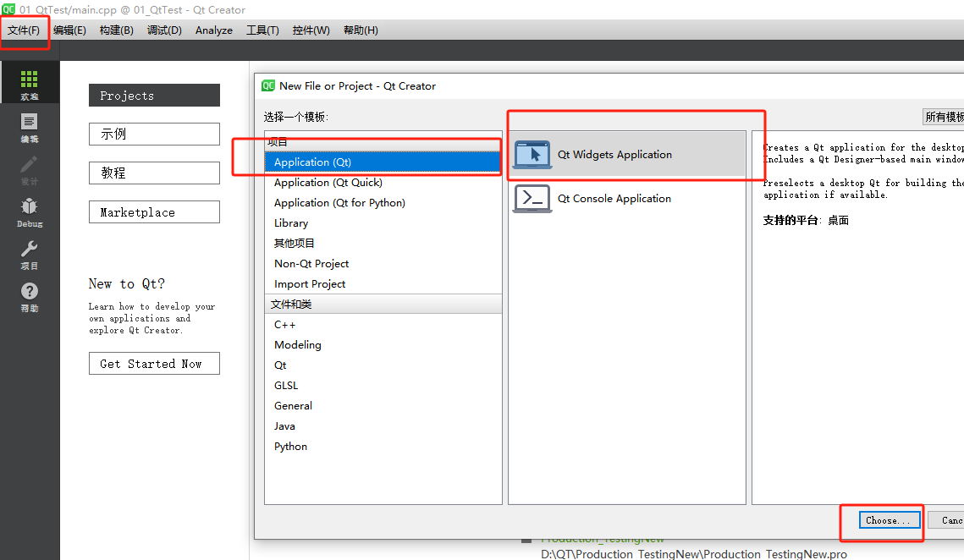
Task: Open Debug mode in sidebar
Action: tap(29, 212)
